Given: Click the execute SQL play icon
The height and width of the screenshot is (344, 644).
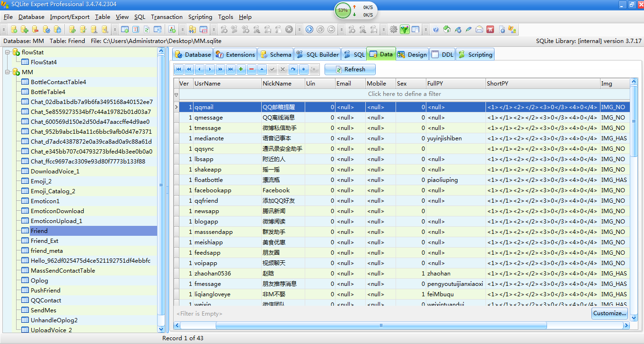Looking at the screenshot, I should [x=309, y=29].
